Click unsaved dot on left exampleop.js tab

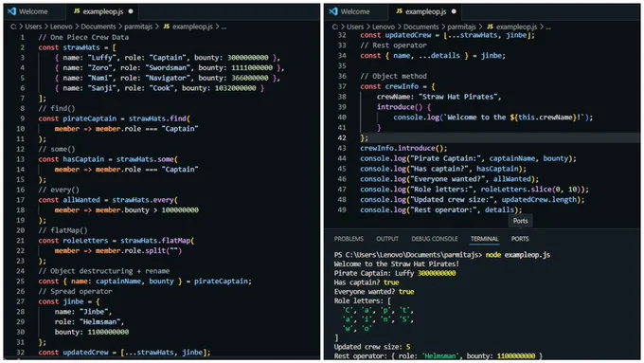click(131, 11)
